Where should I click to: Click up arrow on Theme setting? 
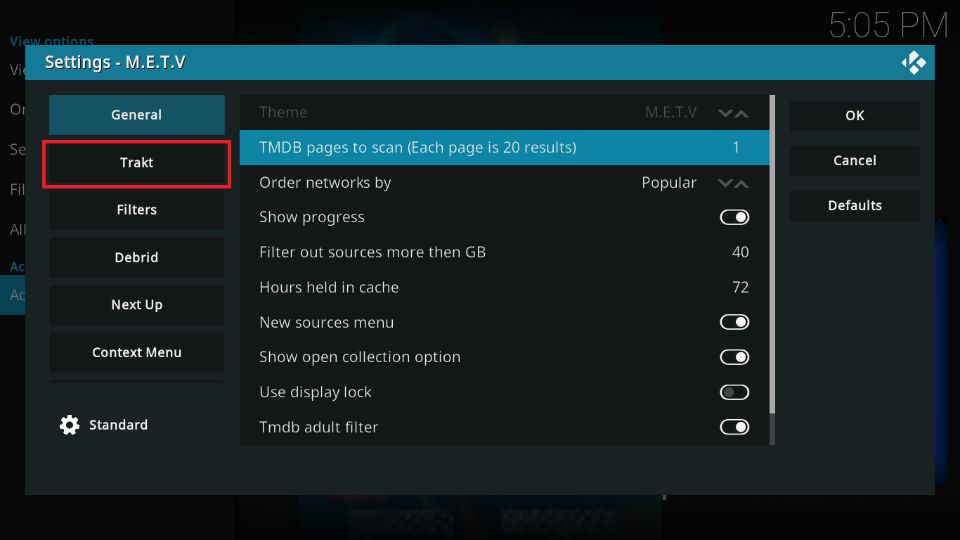(741, 113)
